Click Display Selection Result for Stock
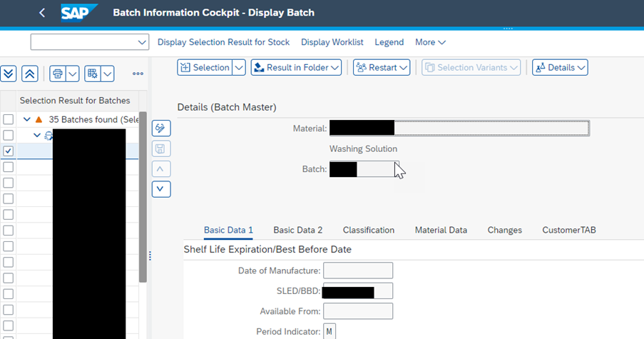 223,42
